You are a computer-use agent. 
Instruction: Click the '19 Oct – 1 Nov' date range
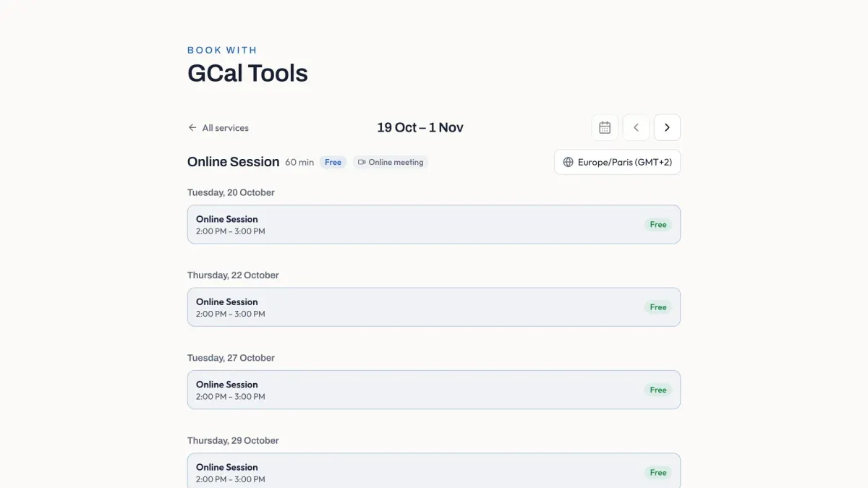tap(420, 127)
